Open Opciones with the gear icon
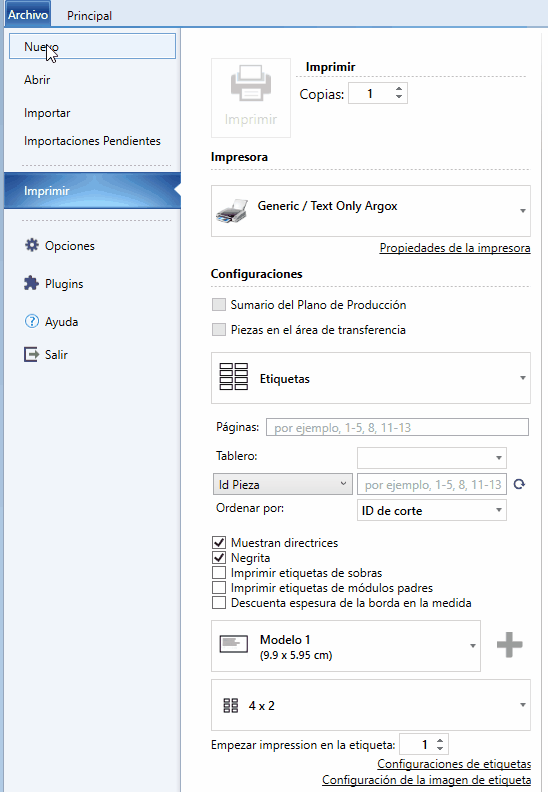 click(x=32, y=245)
